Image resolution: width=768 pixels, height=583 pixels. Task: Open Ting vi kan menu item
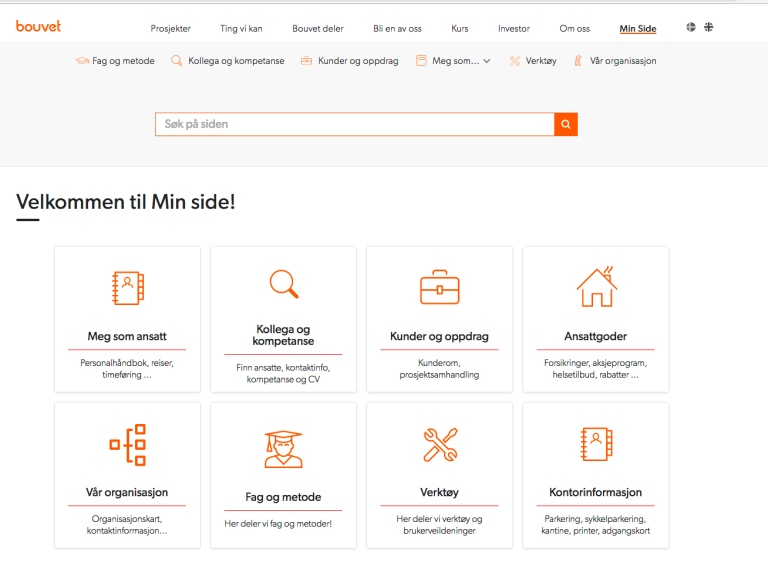(241, 28)
